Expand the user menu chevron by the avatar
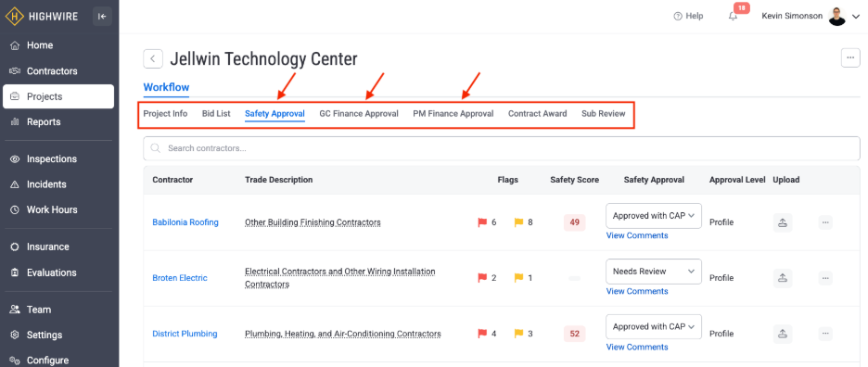This screenshot has width=868, height=367. pos(856,17)
